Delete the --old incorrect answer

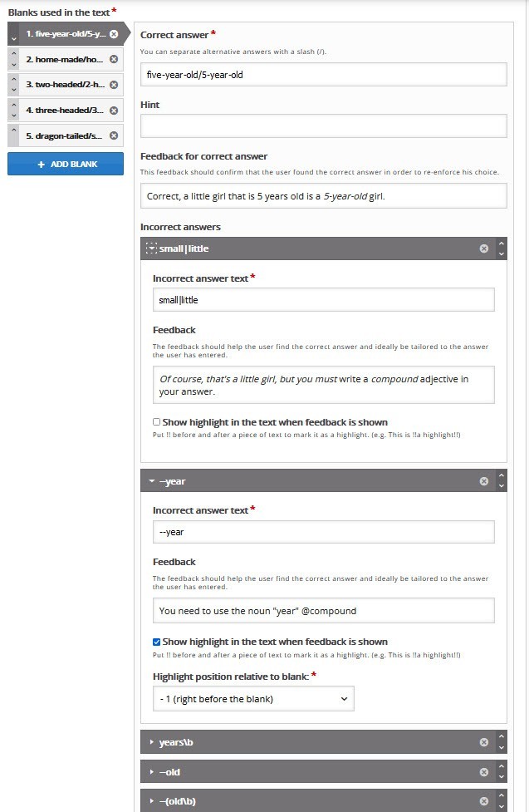coord(484,772)
